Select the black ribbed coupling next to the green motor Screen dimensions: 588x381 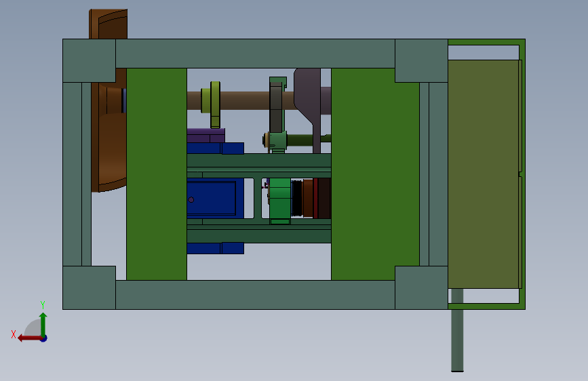296,199
